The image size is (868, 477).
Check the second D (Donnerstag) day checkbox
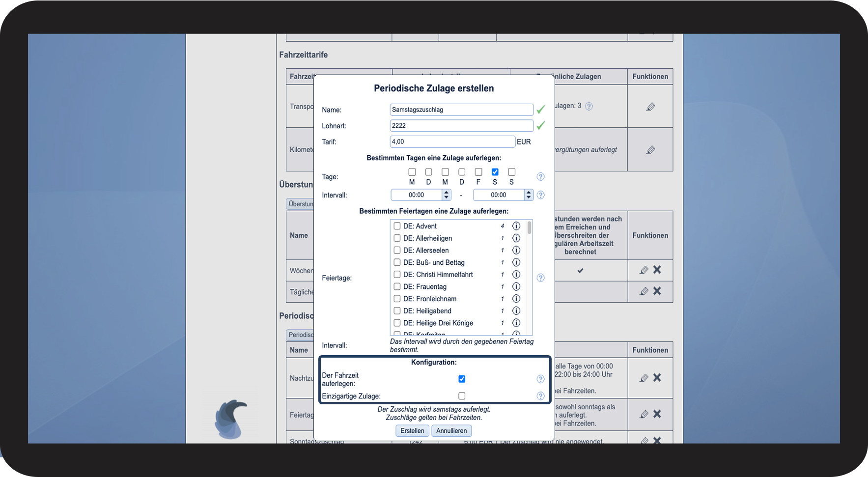coord(462,172)
